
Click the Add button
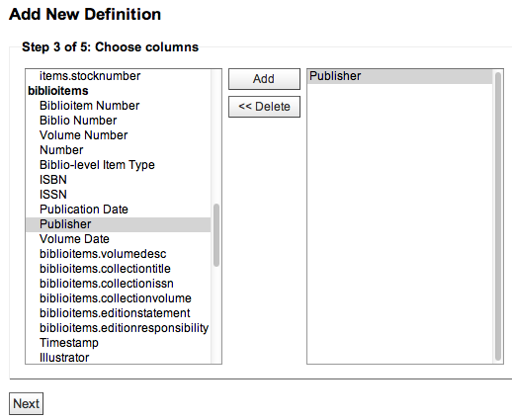(x=264, y=79)
